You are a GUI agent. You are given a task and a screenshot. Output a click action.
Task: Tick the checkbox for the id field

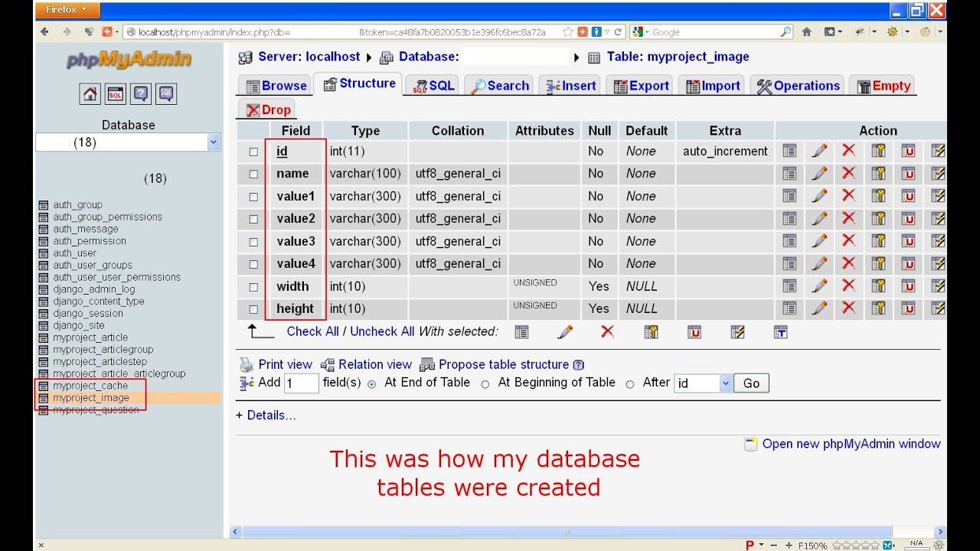[253, 152]
